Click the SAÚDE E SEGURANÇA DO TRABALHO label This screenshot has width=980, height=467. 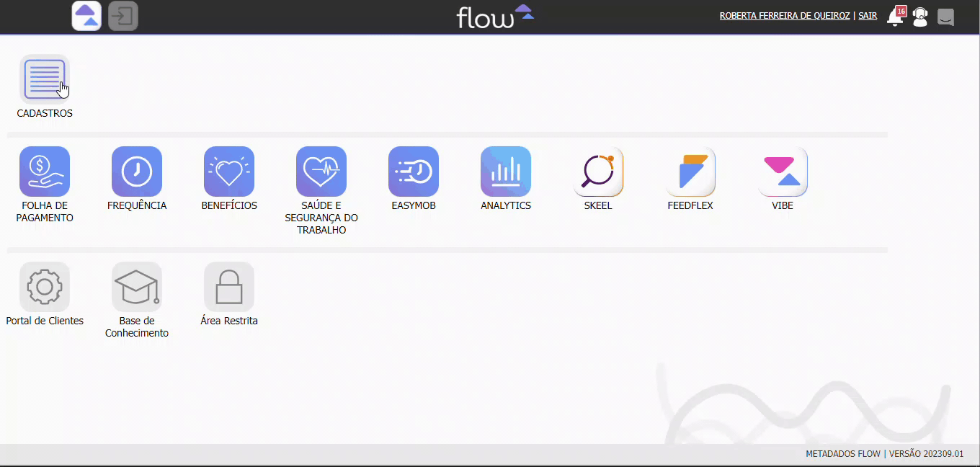[321, 218]
